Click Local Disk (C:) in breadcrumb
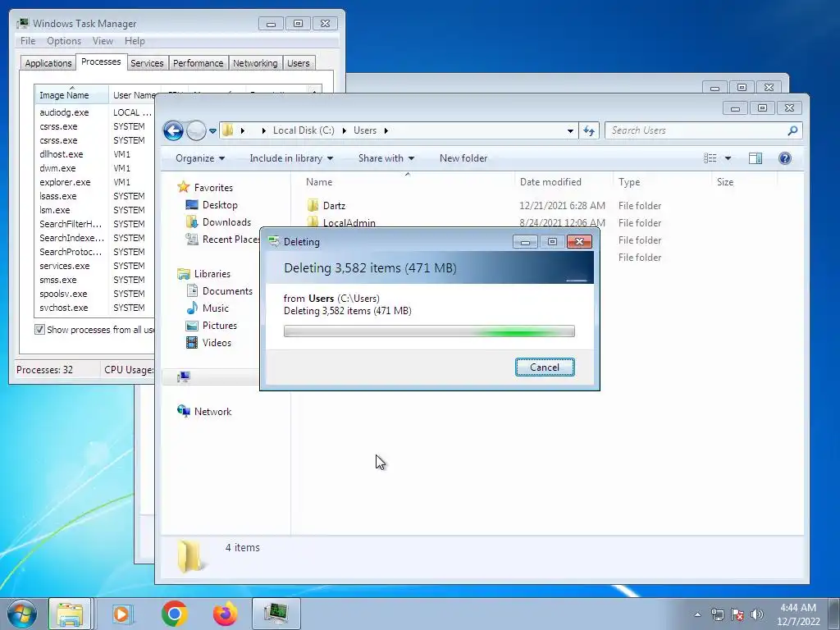 tap(304, 130)
